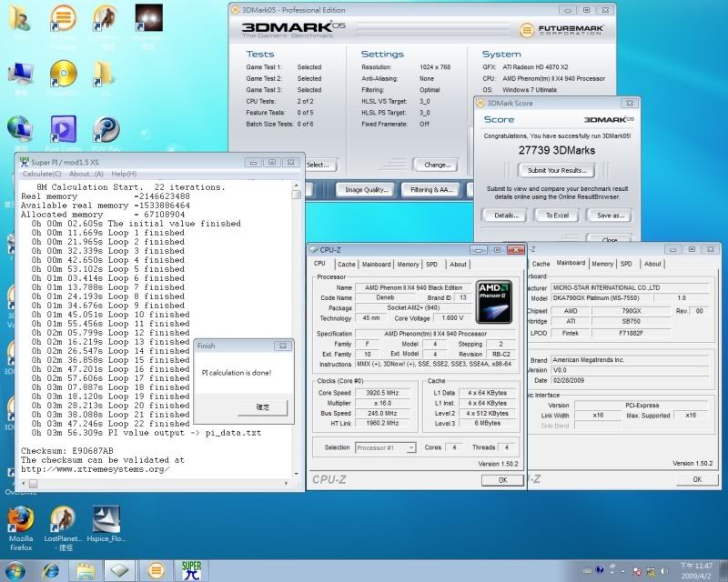Click Change... button in 3DMark05 settings

[437, 165]
